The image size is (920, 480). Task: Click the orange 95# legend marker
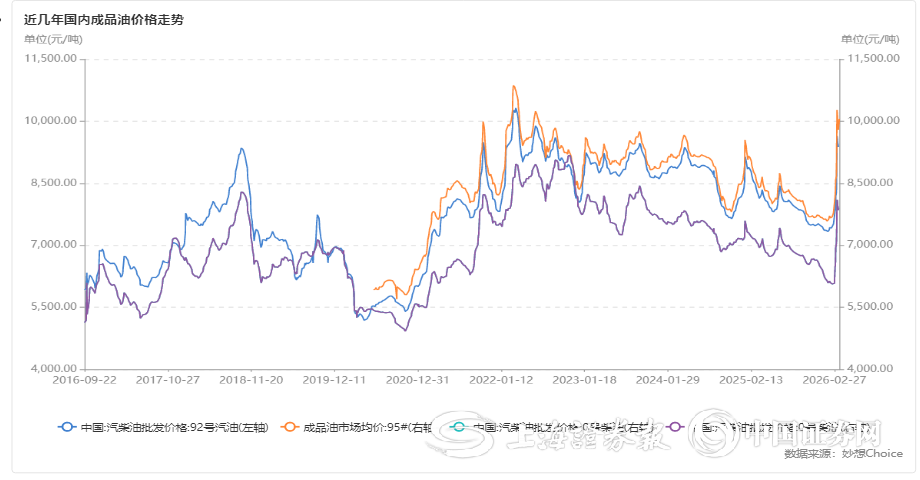tap(292, 427)
